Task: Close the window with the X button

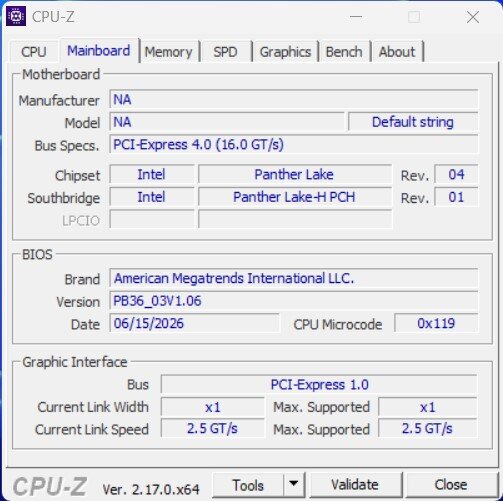Action: [x=473, y=17]
